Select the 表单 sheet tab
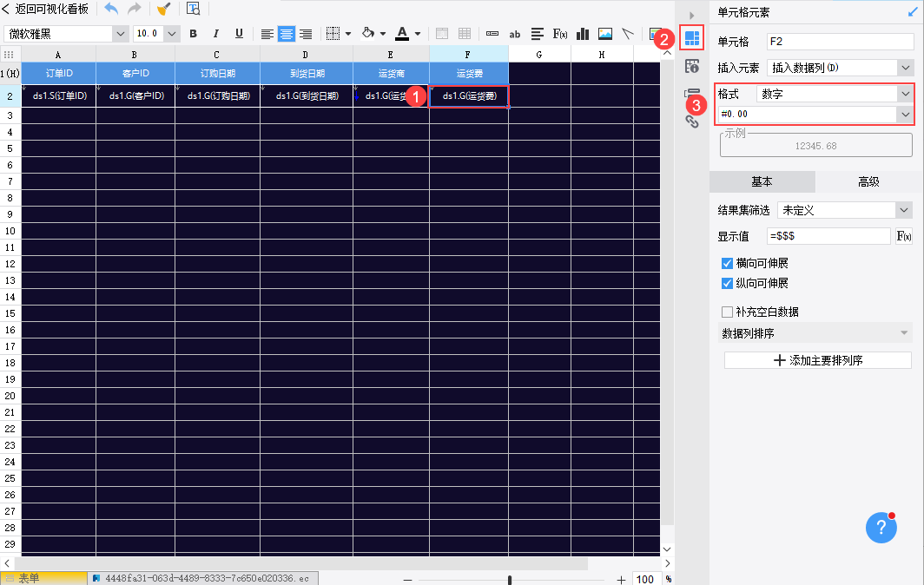This screenshot has width=924, height=585. 43,579
